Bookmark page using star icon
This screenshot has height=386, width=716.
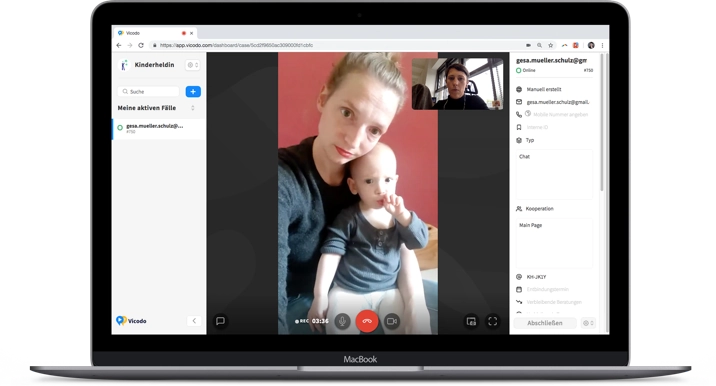coord(551,45)
